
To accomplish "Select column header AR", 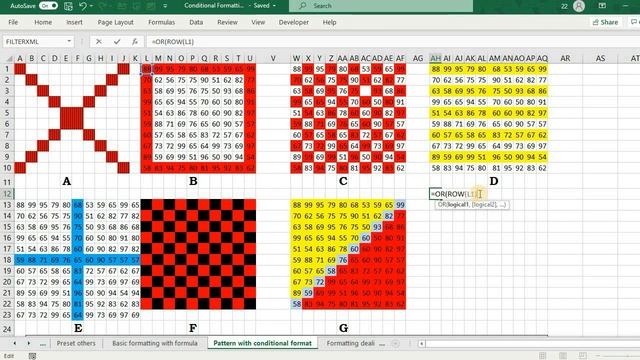I will tap(565, 58).
